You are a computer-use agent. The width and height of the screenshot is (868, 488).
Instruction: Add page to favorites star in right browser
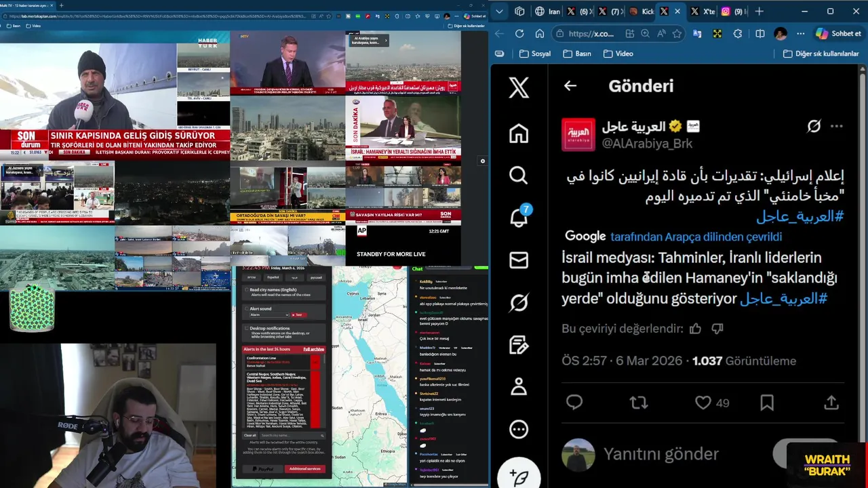click(x=677, y=33)
